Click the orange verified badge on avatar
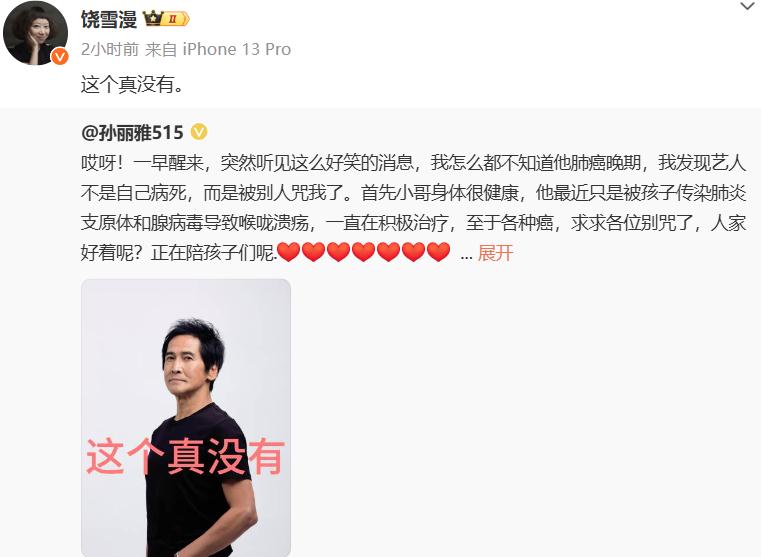The image size is (761, 557). (60, 57)
